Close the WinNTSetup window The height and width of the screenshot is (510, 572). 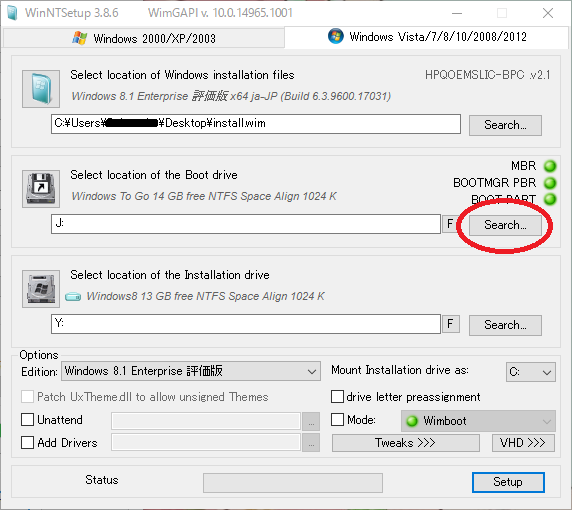point(548,13)
